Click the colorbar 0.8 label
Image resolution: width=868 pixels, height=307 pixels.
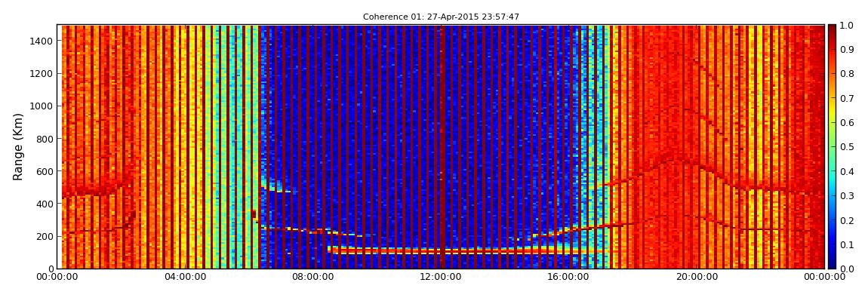point(846,74)
